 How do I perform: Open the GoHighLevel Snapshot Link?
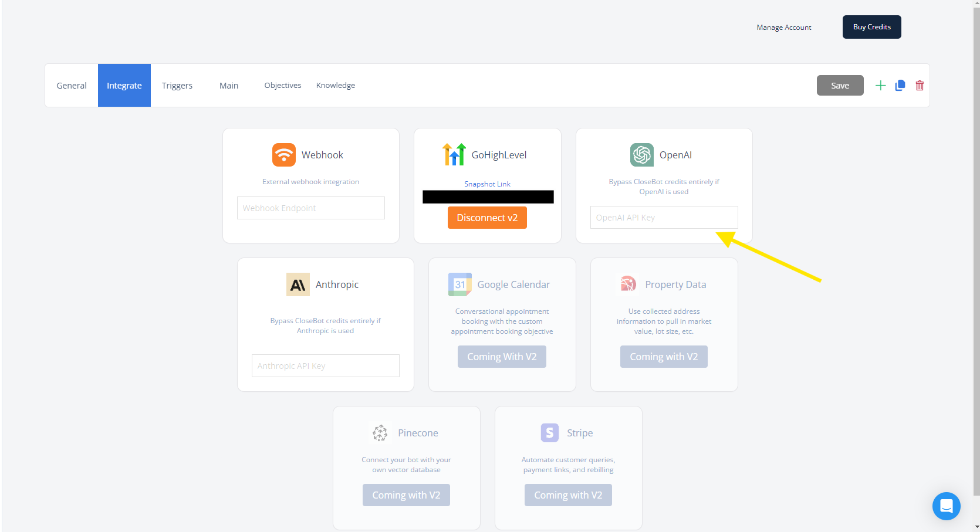(x=487, y=184)
